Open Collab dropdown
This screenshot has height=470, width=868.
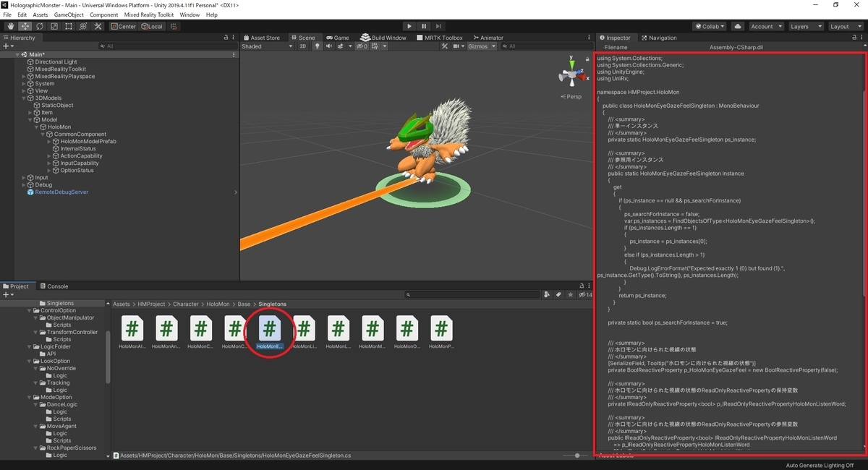tap(710, 26)
